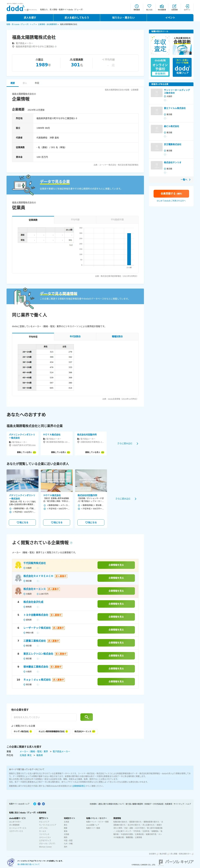Click ホシデン株式会社 popular company chip
Screen dimensions: 200x868
click(x=23, y=732)
